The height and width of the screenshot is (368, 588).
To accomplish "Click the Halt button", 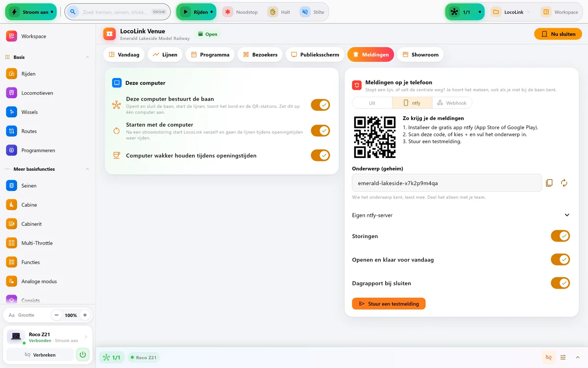I will point(279,12).
